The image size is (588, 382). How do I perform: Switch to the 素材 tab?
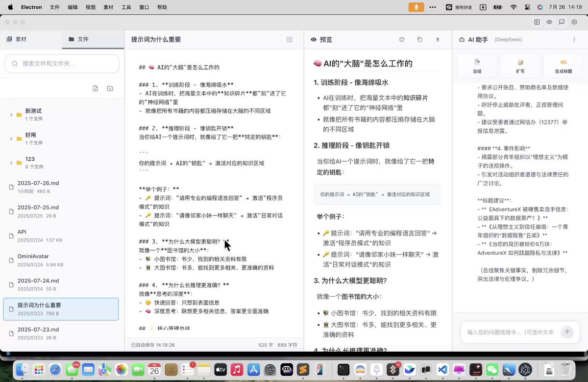tap(17, 39)
